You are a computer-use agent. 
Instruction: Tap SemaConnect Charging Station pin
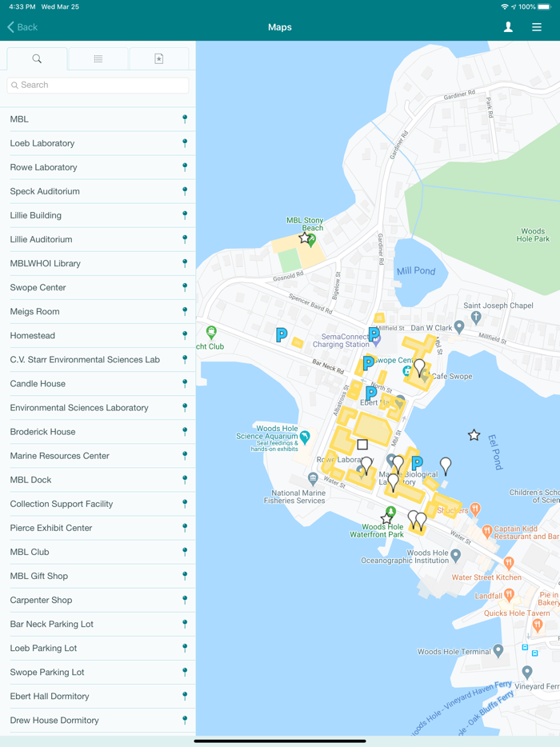[376, 340]
